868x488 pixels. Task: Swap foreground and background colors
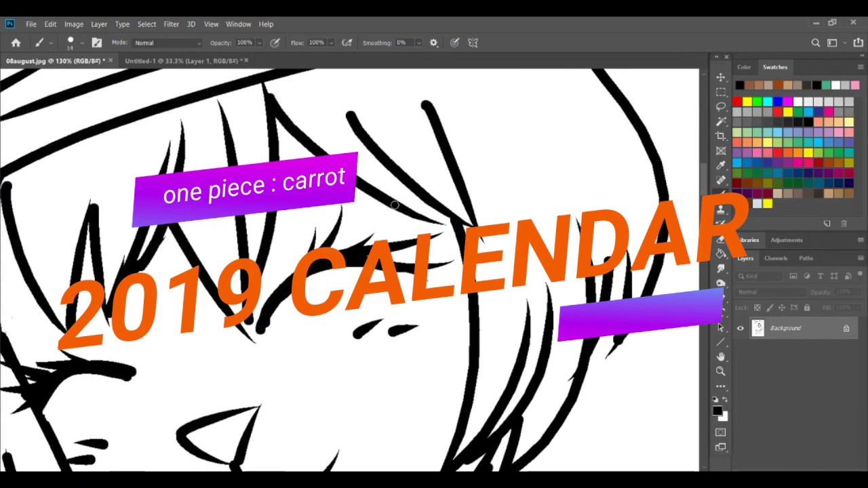click(x=725, y=400)
